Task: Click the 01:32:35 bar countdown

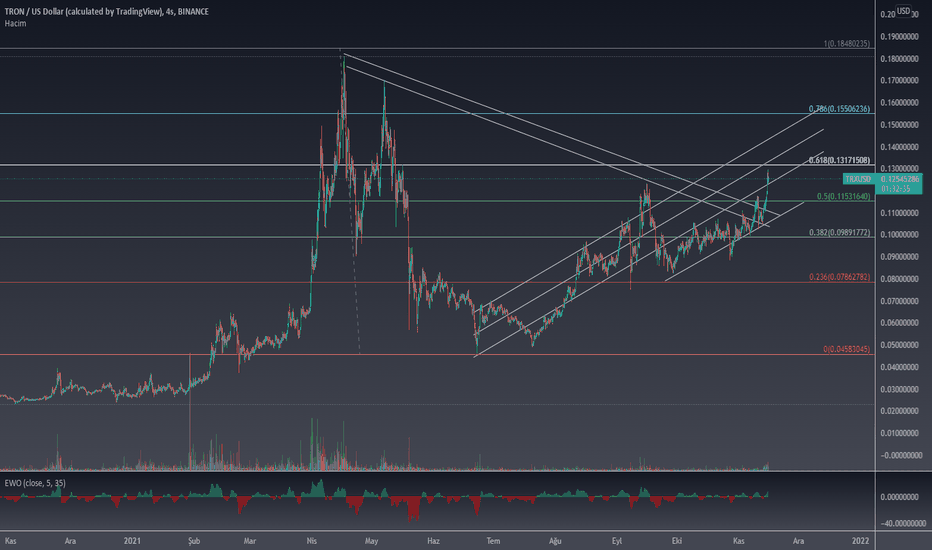Action: coord(896,188)
